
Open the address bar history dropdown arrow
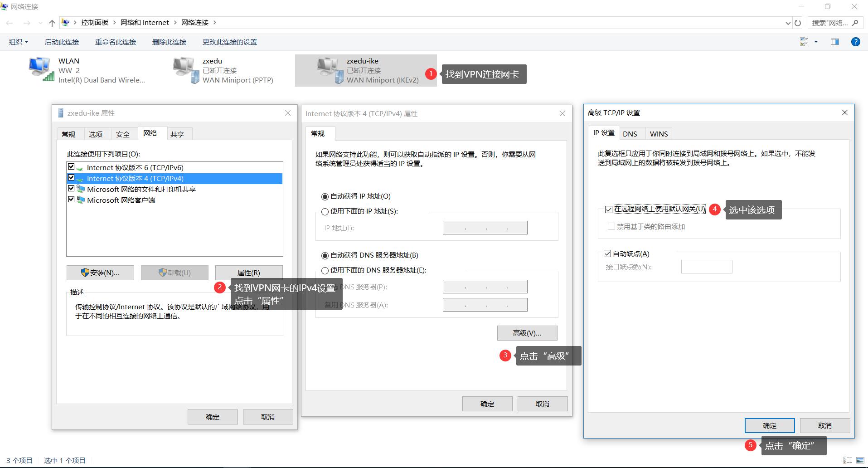click(x=788, y=23)
